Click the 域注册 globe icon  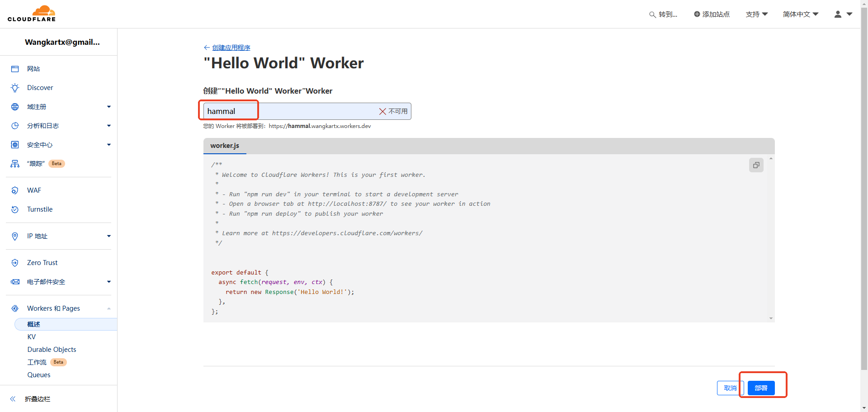tap(15, 107)
